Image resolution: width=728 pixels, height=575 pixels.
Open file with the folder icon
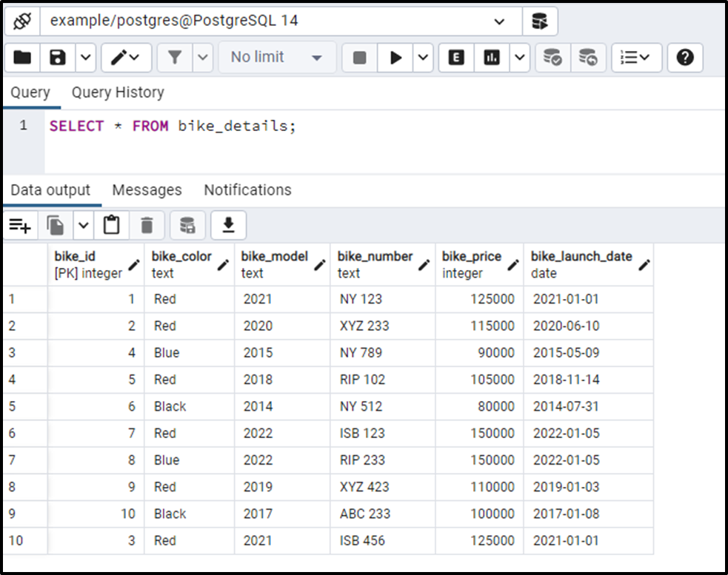click(22, 58)
